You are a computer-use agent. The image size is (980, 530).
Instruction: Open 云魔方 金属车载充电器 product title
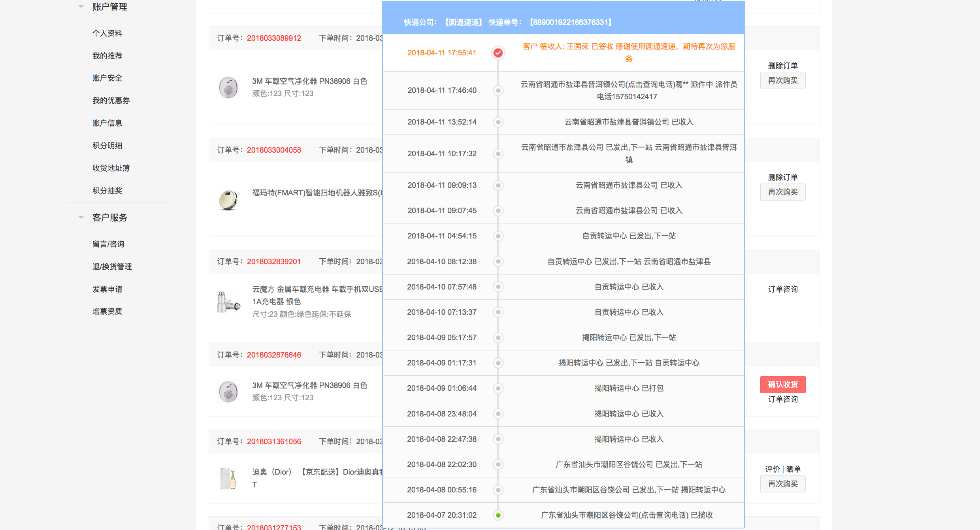tap(317, 295)
